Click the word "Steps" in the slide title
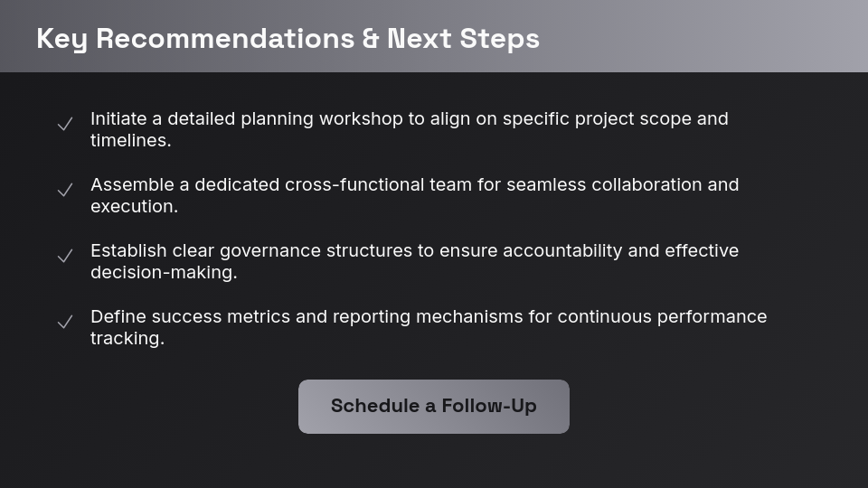 [x=499, y=39]
